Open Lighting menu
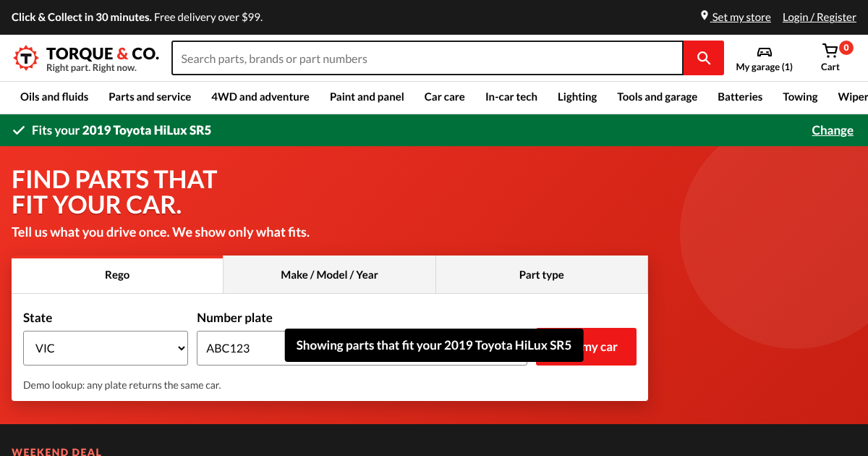Viewport: 868px width, 456px height. [x=577, y=97]
